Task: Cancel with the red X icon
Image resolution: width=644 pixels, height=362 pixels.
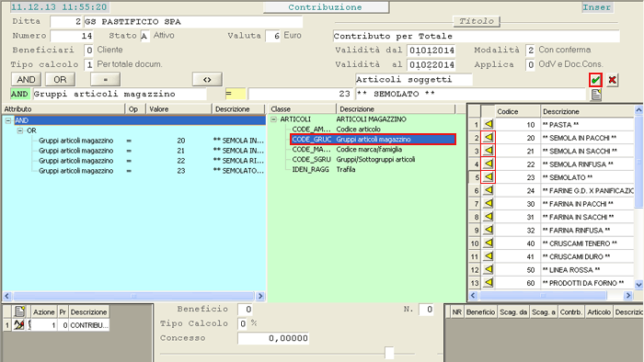Action: tap(612, 80)
